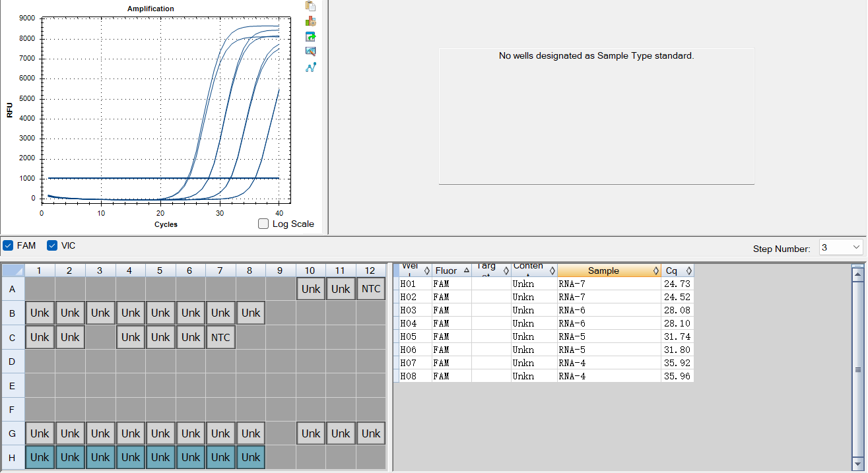
Task: Click the copy chart to clipboard icon
Action: pyautogui.click(x=310, y=6)
